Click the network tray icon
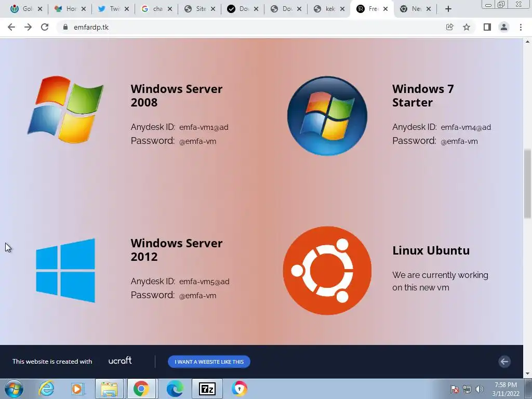532x399 pixels. click(x=467, y=389)
